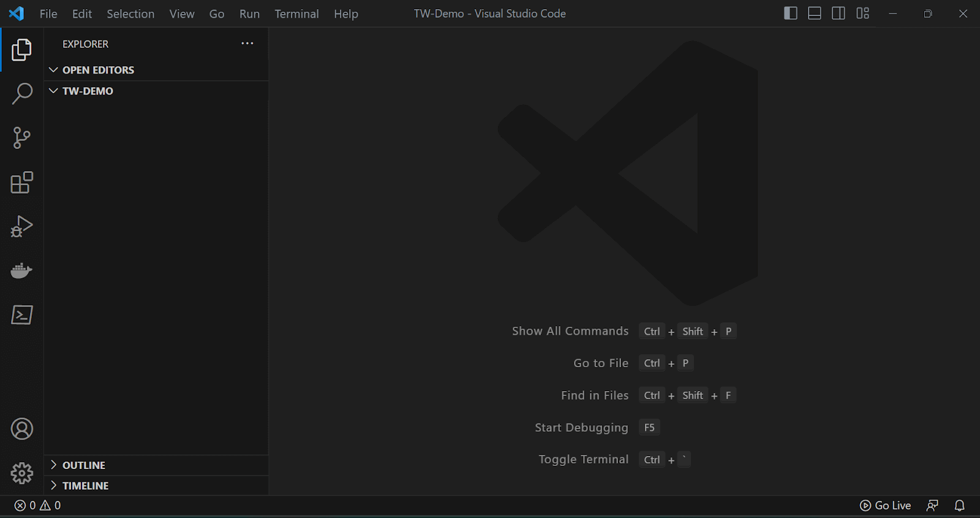
Task: Open the Selection menu
Action: tap(130, 13)
